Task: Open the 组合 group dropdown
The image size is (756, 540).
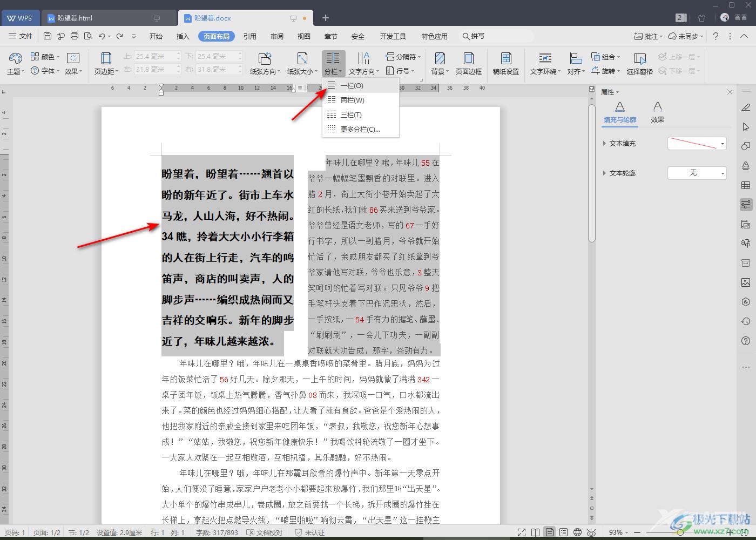Action: (605, 56)
